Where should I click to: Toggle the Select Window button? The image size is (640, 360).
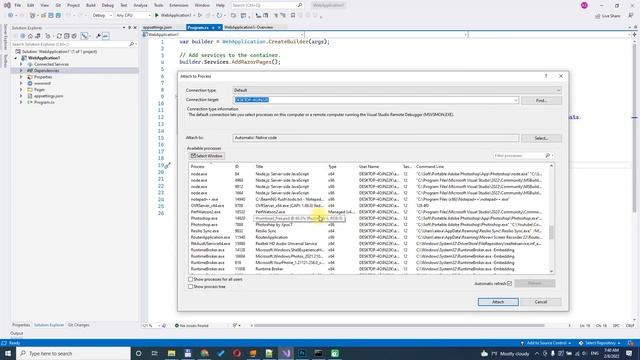pyautogui.click(x=207, y=156)
